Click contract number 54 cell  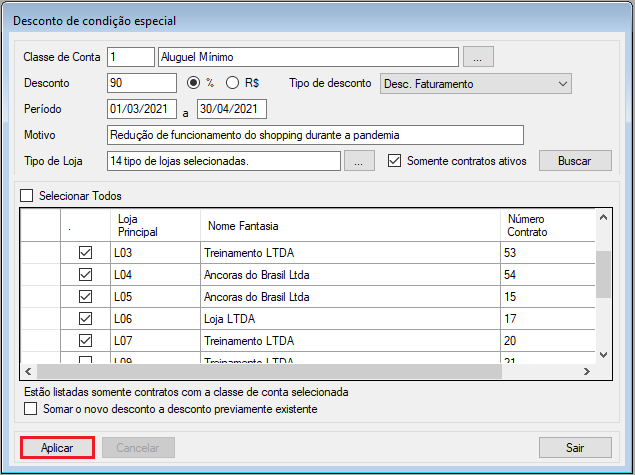548,275
